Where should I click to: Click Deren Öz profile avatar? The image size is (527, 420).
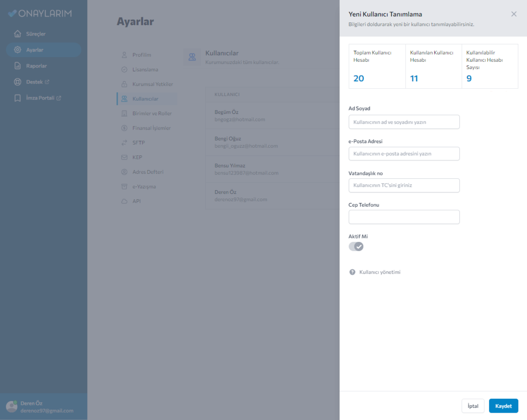[12, 406]
